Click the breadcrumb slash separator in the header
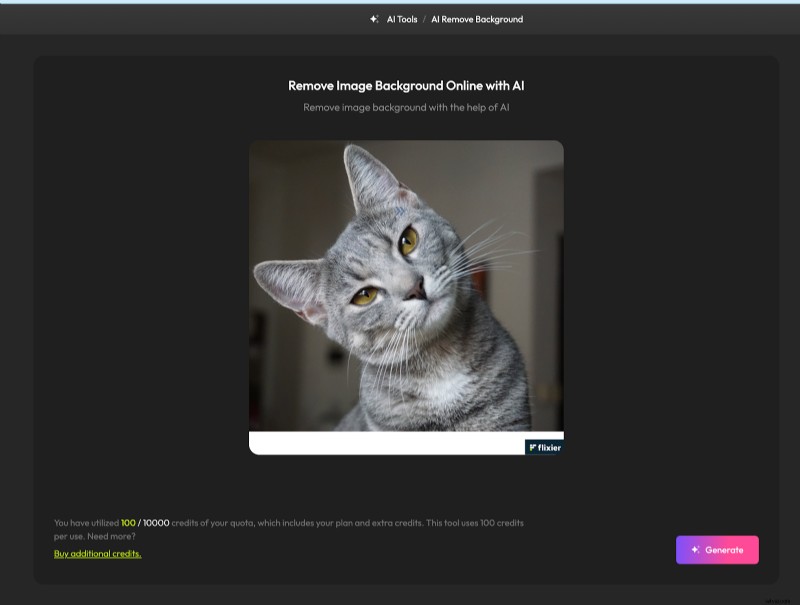 pos(425,19)
